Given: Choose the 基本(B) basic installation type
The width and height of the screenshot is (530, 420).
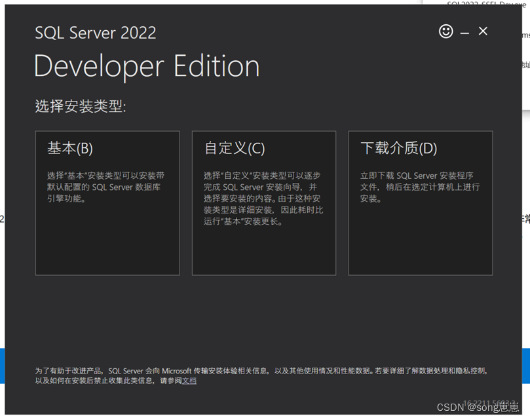Looking at the screenshot, I should tap(107, 203).
